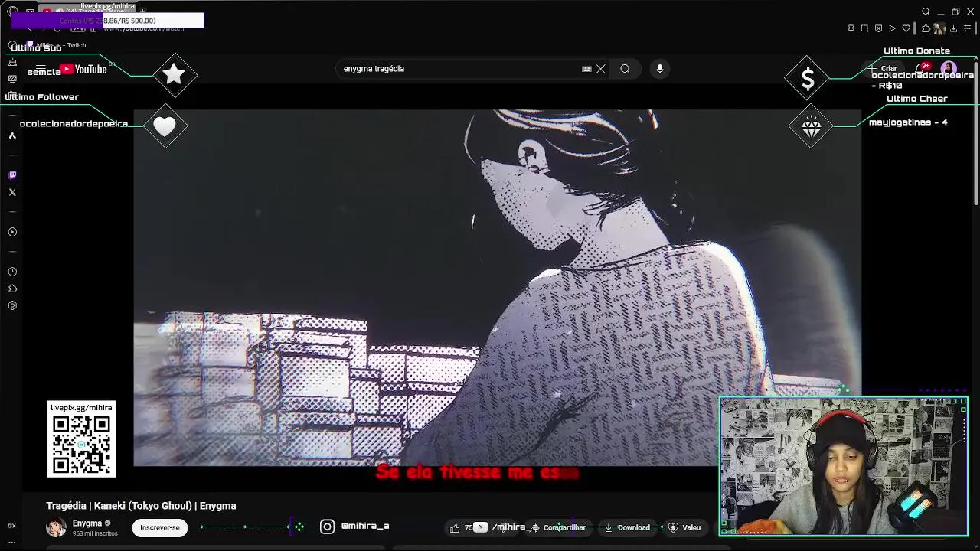This screenshot has width=980, height=551.
Task: Click the Enygma channel name link
Action: pyautogui.click(x=87, y=523)
